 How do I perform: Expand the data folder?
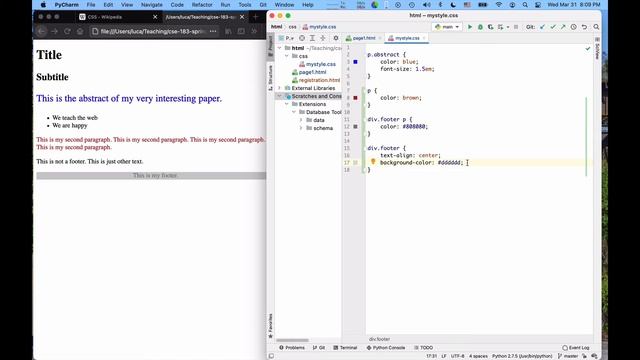301,120
